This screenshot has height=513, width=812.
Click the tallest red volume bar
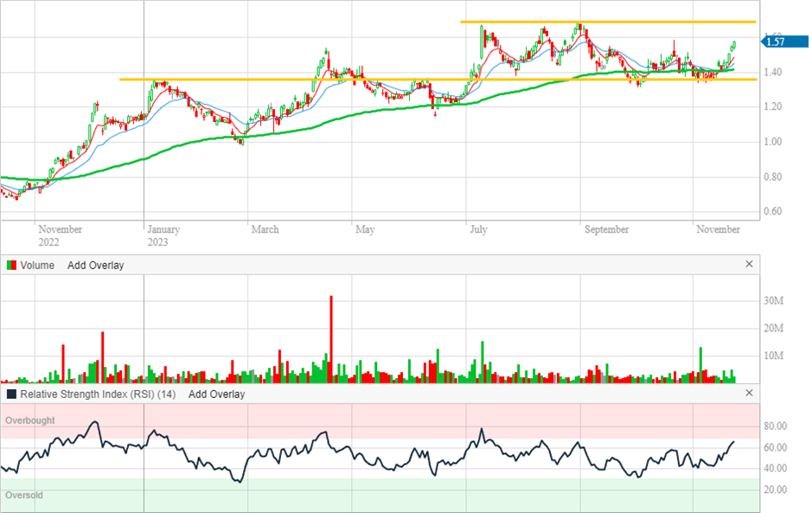tap(331, 337)
